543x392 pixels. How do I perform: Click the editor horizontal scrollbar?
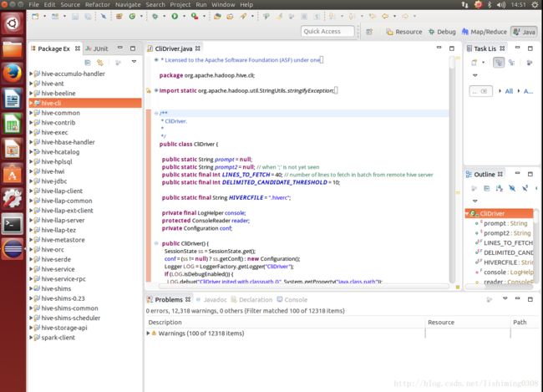coord(304,287)
